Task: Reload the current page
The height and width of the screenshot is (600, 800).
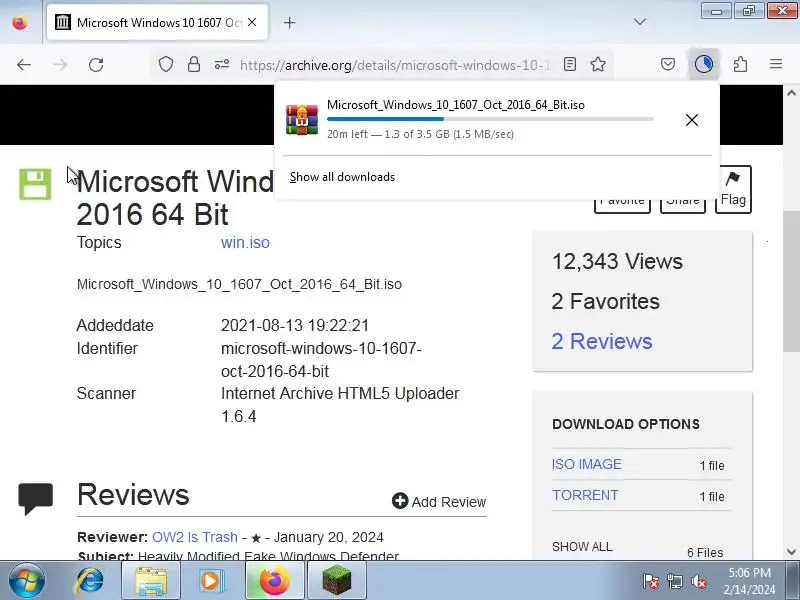Action: click(x=96, y=65)
